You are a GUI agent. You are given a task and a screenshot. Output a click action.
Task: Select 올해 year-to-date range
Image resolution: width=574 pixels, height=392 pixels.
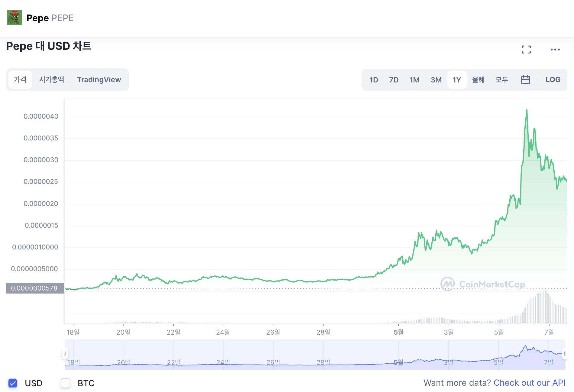(x=479, y=80)
